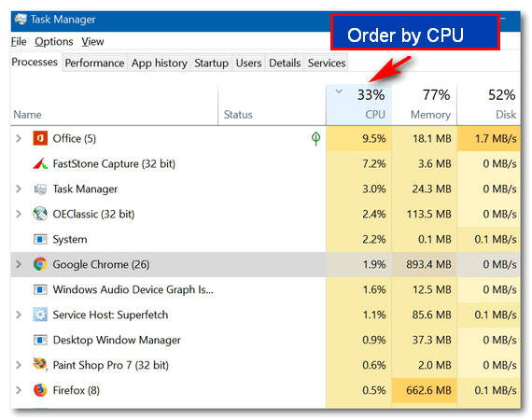Open the Startup tab
The width and height of the screenshot is (532, 420).
(x=211, y=63)
